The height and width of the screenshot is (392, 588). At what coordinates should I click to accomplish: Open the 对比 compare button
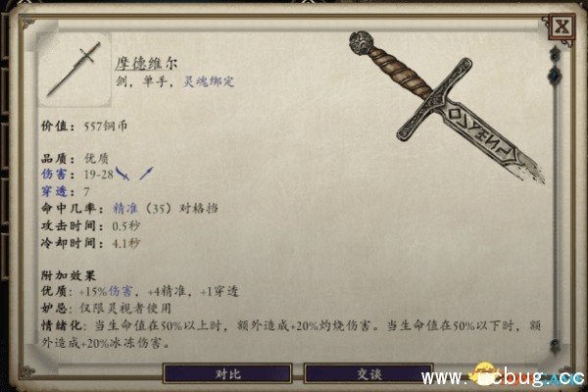tap(227, 373)
